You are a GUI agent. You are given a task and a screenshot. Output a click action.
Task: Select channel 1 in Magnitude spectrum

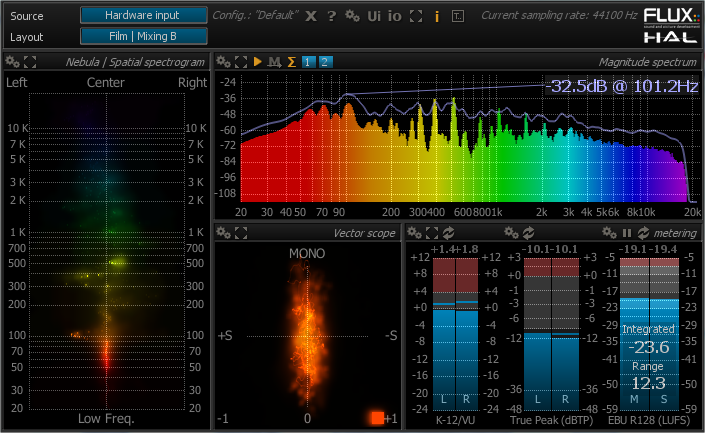pos(308,62)
